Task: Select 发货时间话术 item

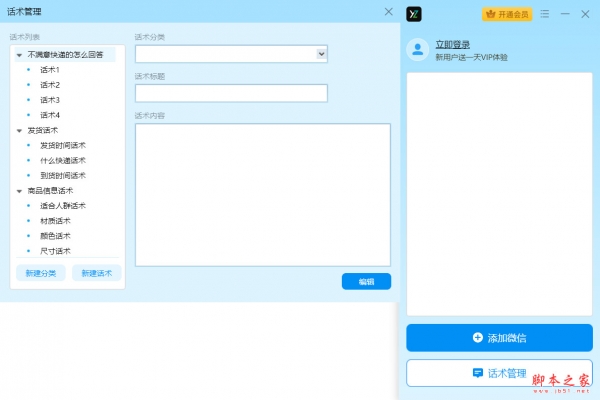Action: click(x=62, y=145)
